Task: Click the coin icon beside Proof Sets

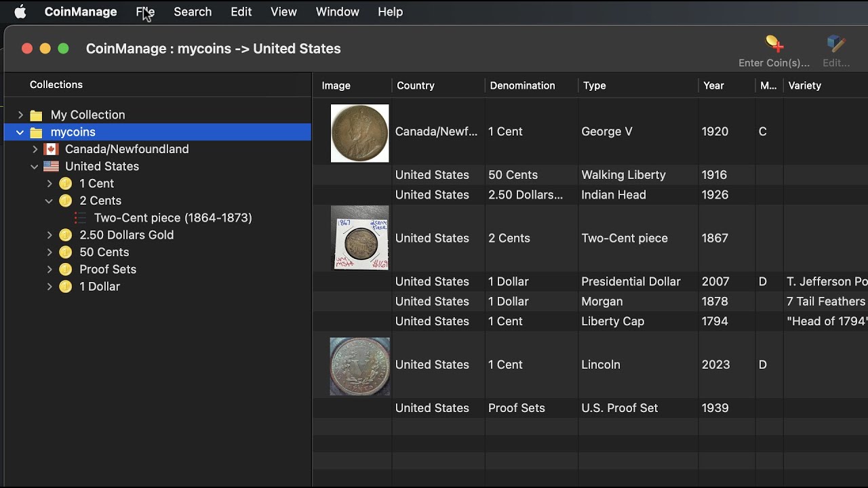Action: (x=65, y=269)
